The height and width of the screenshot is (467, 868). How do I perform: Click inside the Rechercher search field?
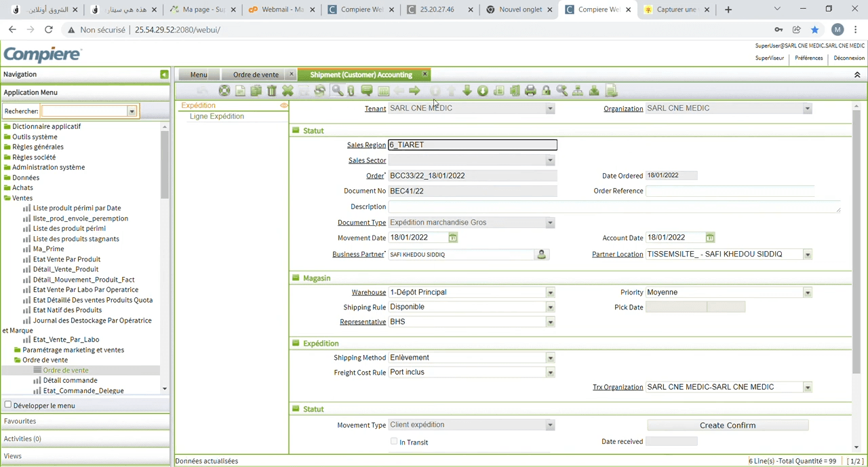tap(85, 111)
